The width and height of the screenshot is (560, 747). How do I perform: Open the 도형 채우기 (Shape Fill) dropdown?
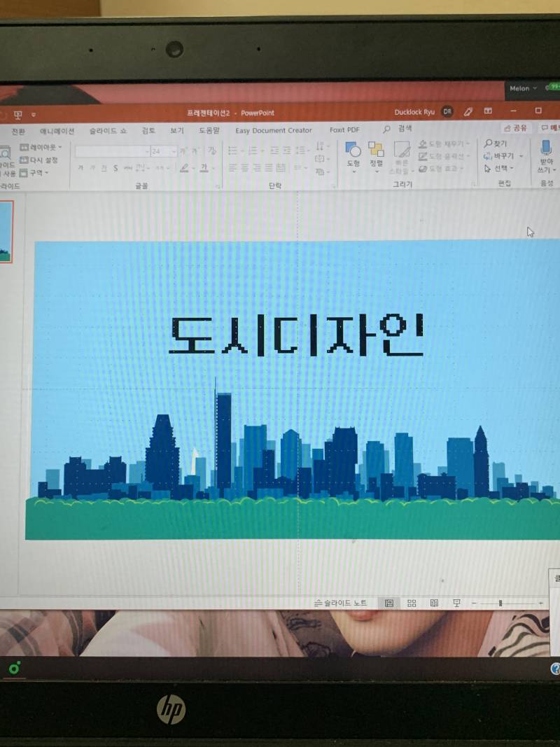441,144
